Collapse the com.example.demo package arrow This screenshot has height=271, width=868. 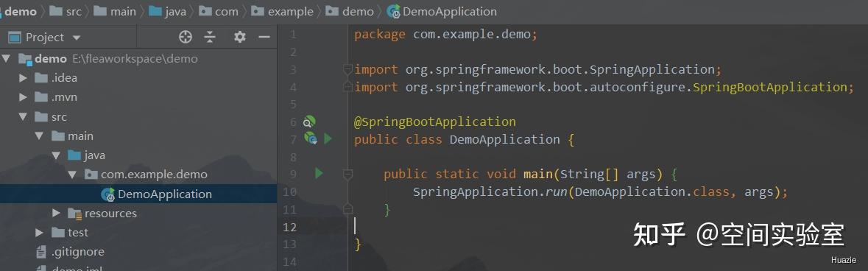pyautogui.click(x=73, y=175)
